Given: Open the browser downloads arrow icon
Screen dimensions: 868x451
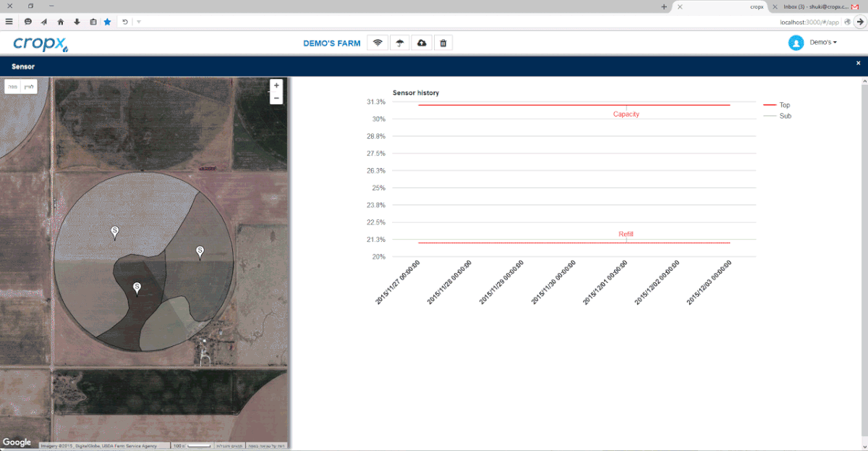Looking at the screenshot, I should click(x=77, y=22).
